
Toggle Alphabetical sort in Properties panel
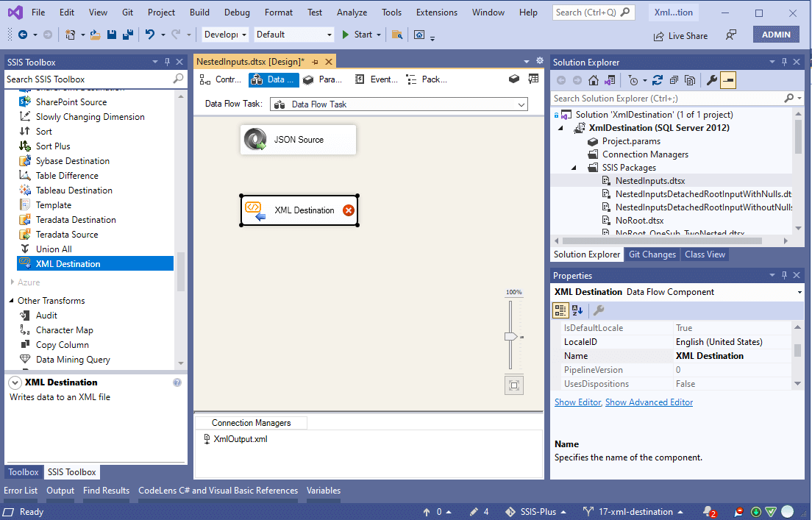coord(577,310)
